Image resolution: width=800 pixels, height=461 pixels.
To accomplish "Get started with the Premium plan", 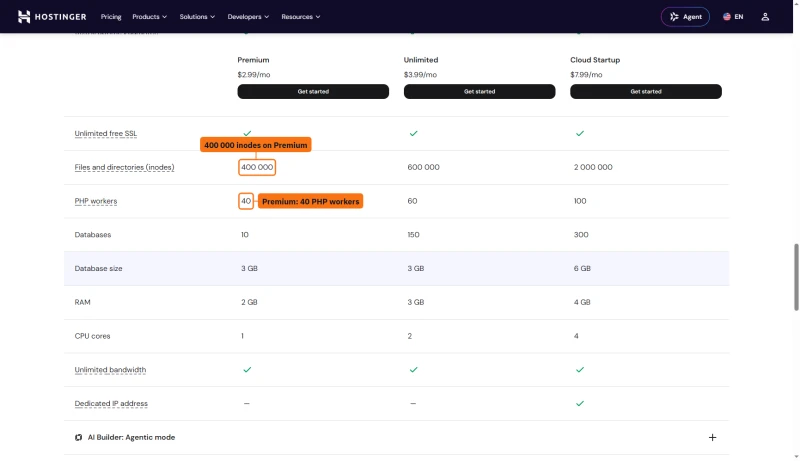I will (x=313, y=91).
